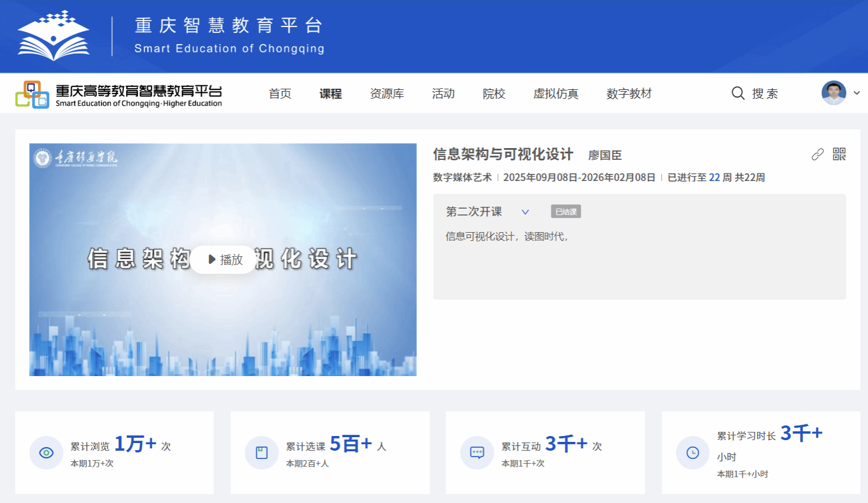Click the copy link chain icon
868x503 pixels.
point(817,155)
